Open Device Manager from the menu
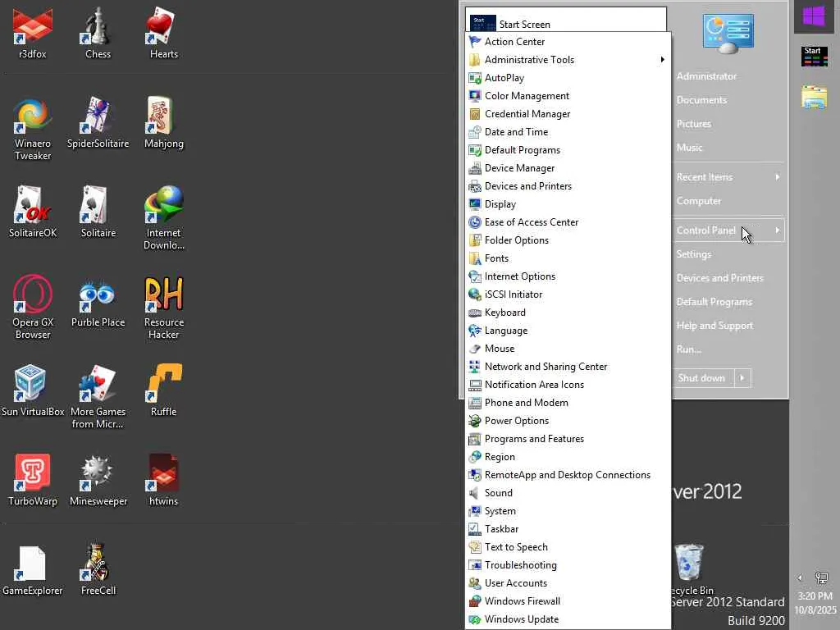 tap(568, 168)
